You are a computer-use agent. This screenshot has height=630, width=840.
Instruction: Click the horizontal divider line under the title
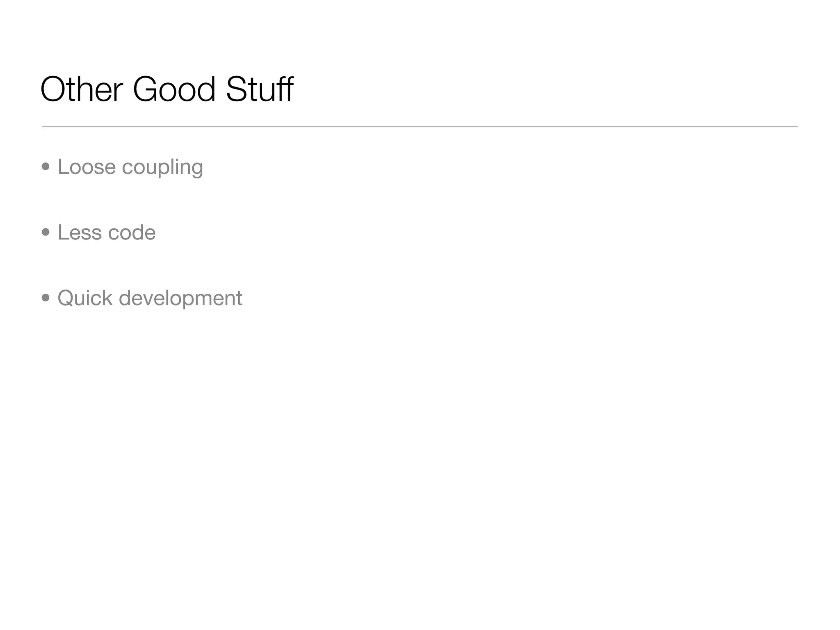(420, 127)
